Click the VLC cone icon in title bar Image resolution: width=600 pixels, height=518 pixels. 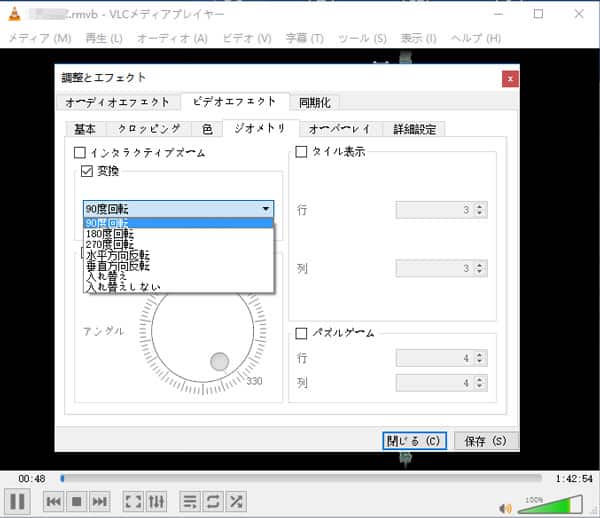pyautogui.click(x=15, y=14)
